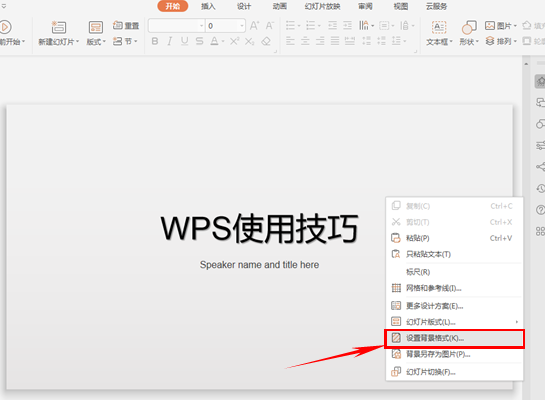Click the vertical scrollbar up arrow

click(x=526, y=64)
